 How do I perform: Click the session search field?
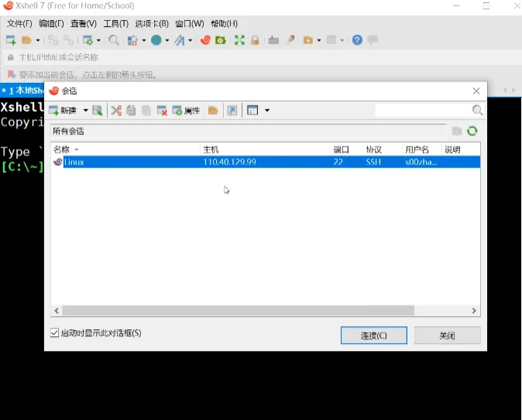tap(423, 110)
